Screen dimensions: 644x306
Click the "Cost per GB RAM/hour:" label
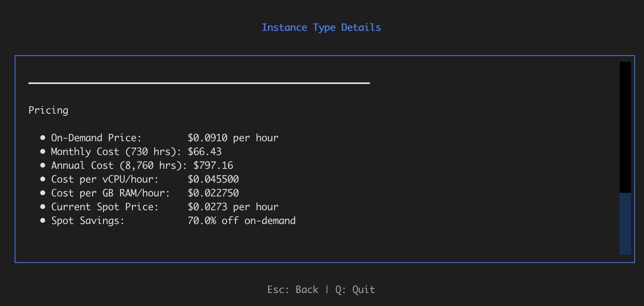pos(110,193)
